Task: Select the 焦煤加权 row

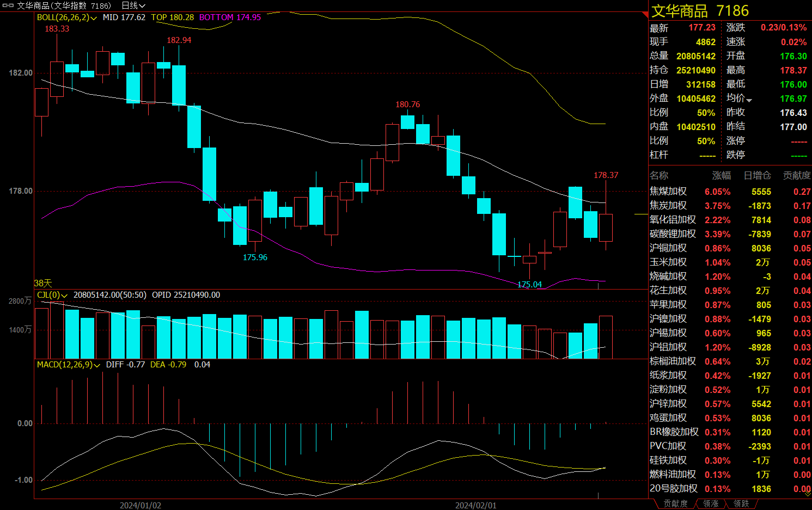Action: 730,192
